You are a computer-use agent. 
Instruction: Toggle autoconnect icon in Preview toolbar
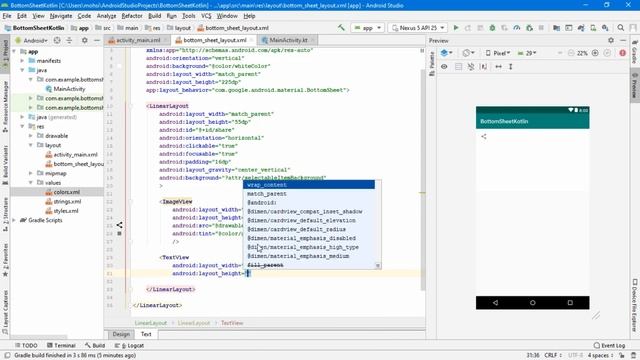pos(471,67)
